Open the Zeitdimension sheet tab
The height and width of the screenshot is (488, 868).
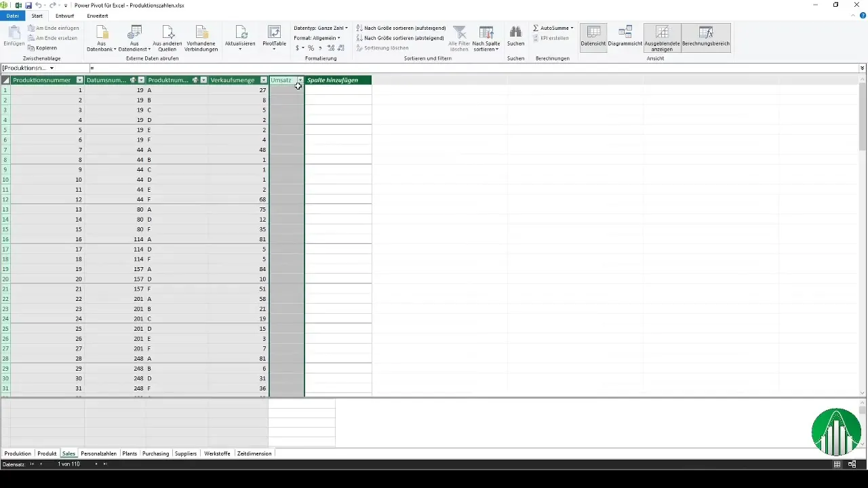tap(254, 453)
